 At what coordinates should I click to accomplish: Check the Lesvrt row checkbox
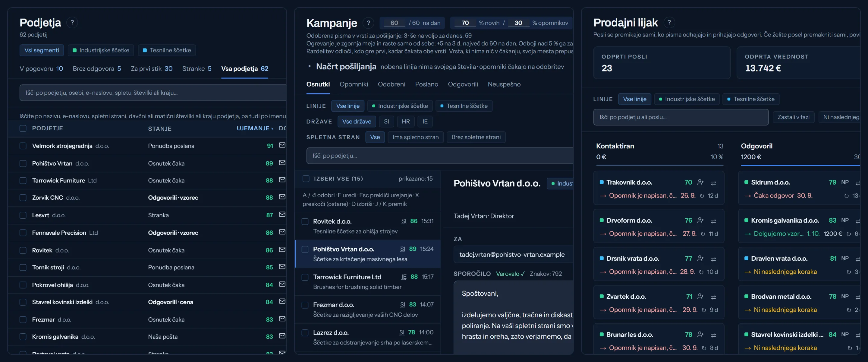click(23, 215)
